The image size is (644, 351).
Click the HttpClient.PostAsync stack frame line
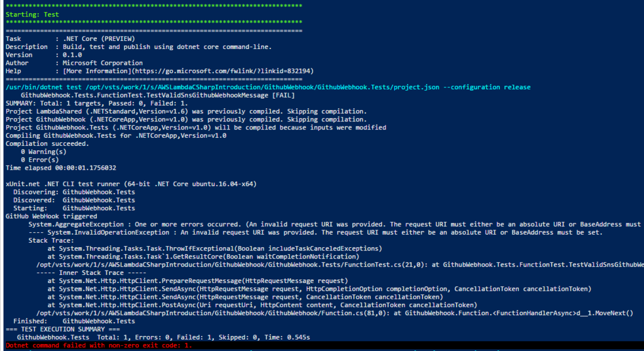(262, 305)
